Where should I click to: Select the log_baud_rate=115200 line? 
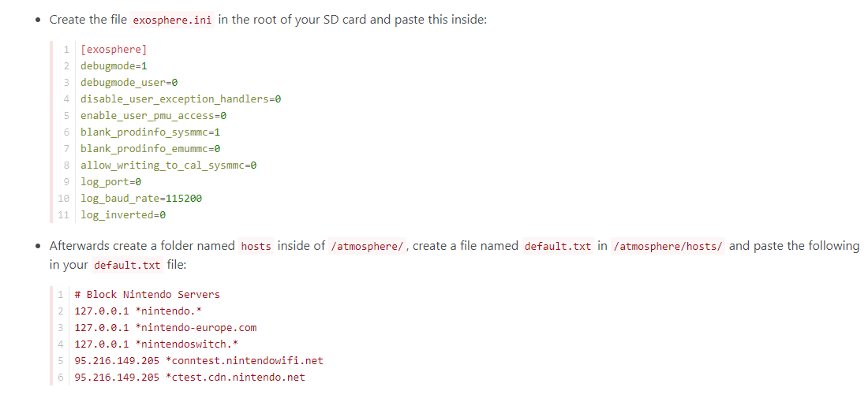[140, 198]
